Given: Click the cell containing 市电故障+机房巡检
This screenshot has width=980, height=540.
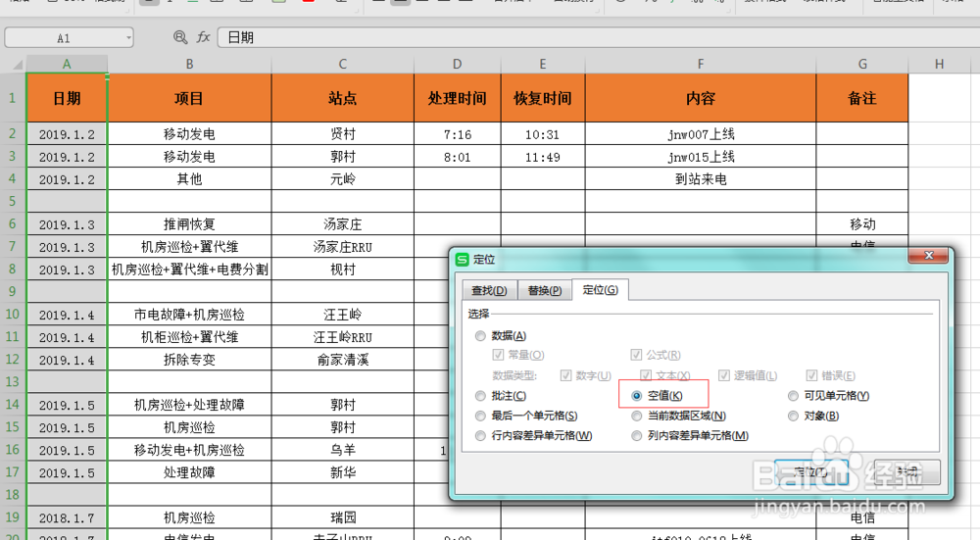Looking at the screenshot, I should point(189,314).
